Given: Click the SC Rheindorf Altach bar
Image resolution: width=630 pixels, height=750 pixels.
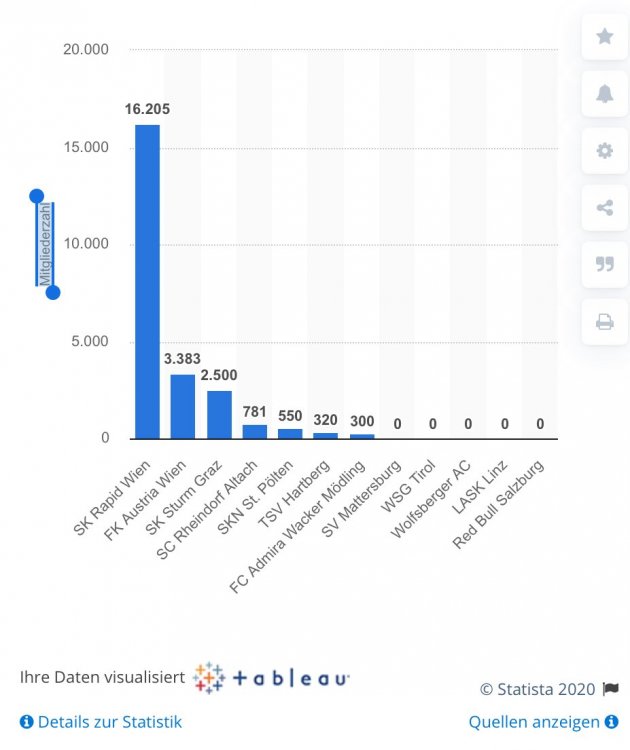Looking at the screenshot, I should point(254,431).
